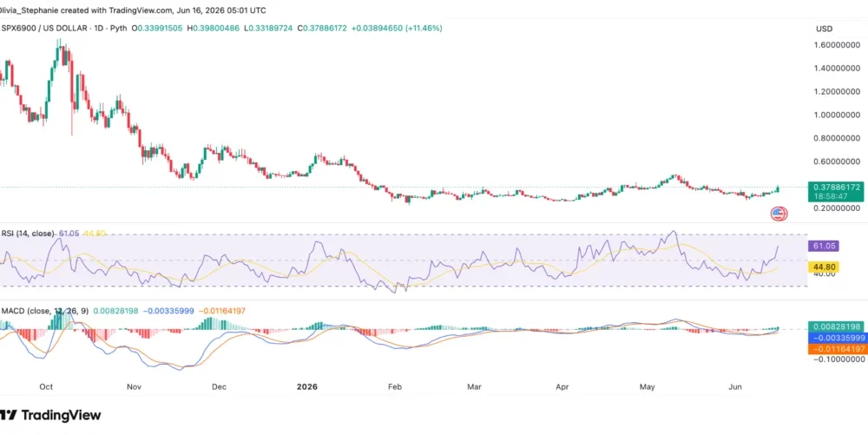
Task: Click the yellow 44.80 RSI axis tag
Action: (825, 267)
